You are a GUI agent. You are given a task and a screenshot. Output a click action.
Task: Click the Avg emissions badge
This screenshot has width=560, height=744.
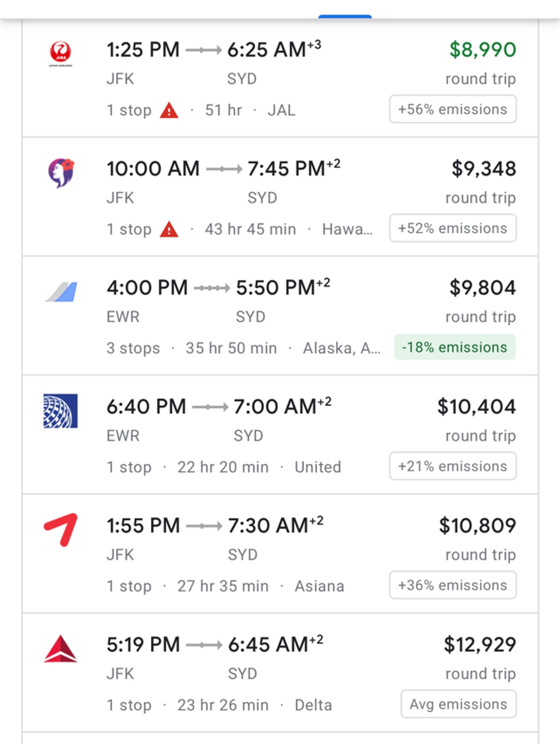(x=459, y=704)
